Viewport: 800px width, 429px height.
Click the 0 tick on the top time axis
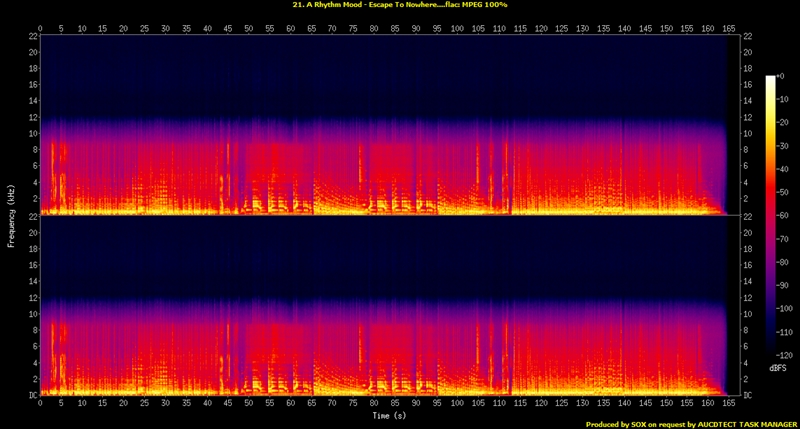tap(41, 27)
